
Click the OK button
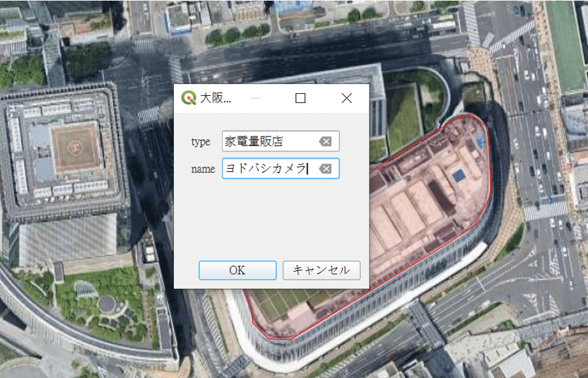[238, 270]
